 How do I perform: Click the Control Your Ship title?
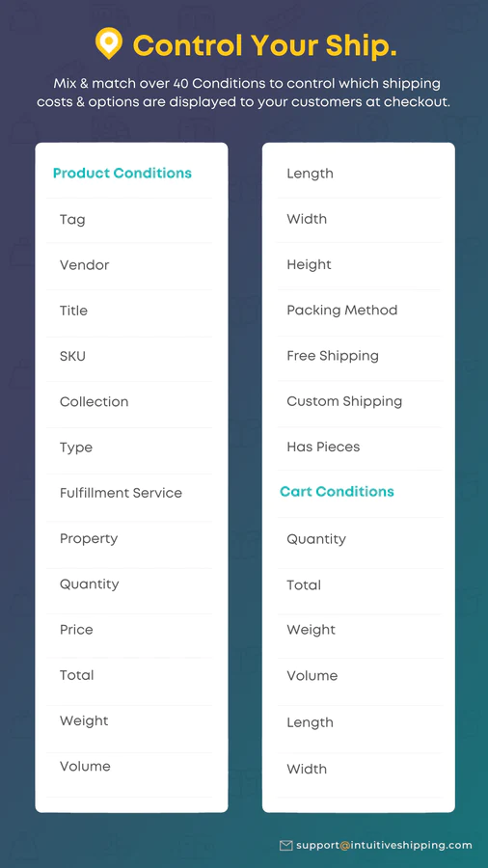264,46
